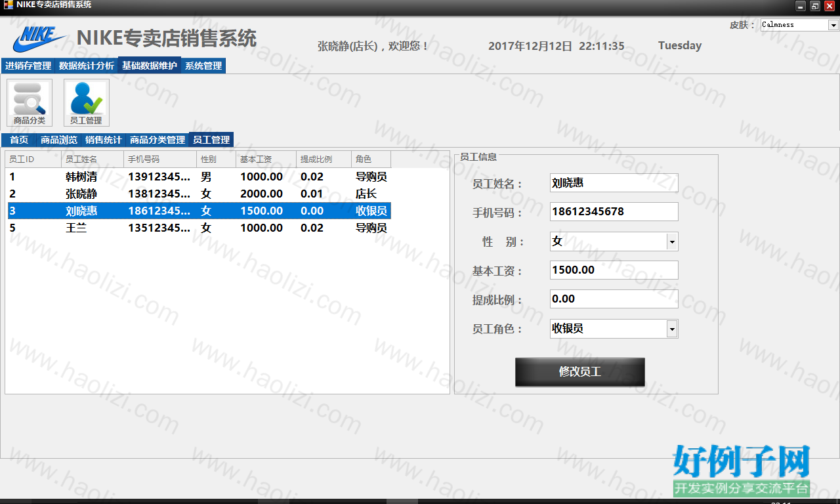Select the 基础数据维护 menu

click(x=150, y=66)
